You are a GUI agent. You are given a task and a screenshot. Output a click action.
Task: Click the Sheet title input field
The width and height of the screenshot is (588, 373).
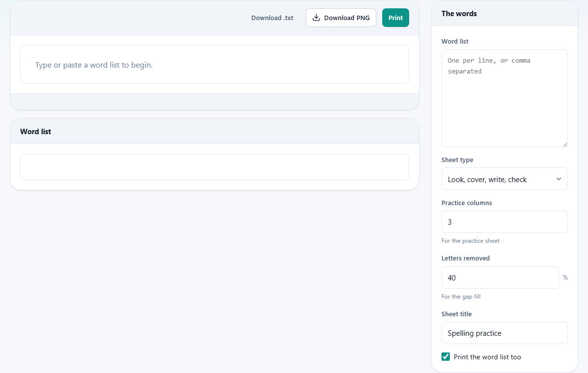point(504,333)
